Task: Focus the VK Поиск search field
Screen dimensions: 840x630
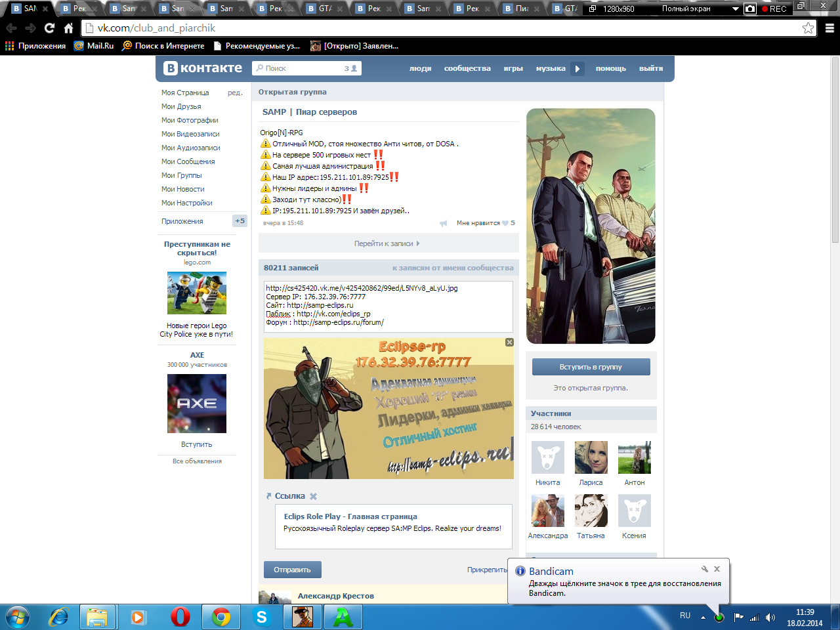Action: pos(306,68)
